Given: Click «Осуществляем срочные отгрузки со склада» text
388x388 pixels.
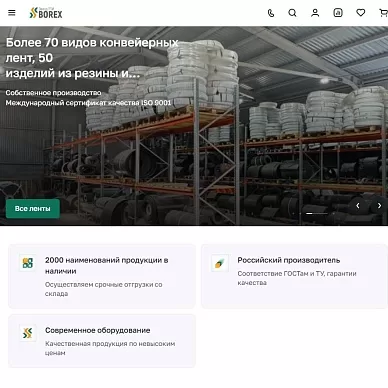Looking at the screenshot, I should [104, 289].
